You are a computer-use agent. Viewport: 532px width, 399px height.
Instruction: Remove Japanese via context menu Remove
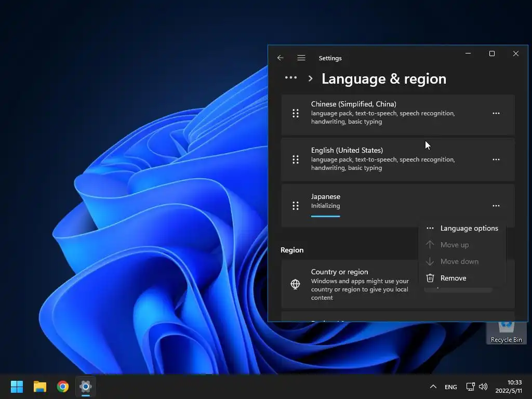pyautogui.click(x=462, y=278)
